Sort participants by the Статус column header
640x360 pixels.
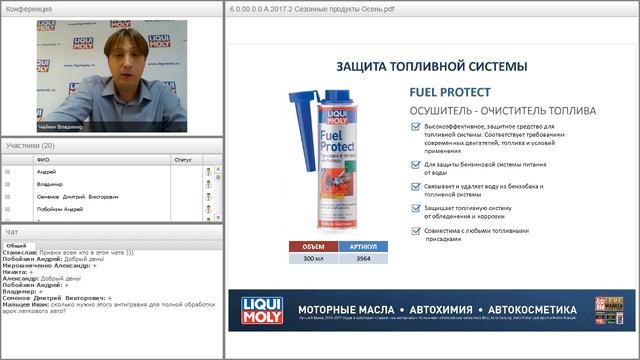(x=187, y=160)
